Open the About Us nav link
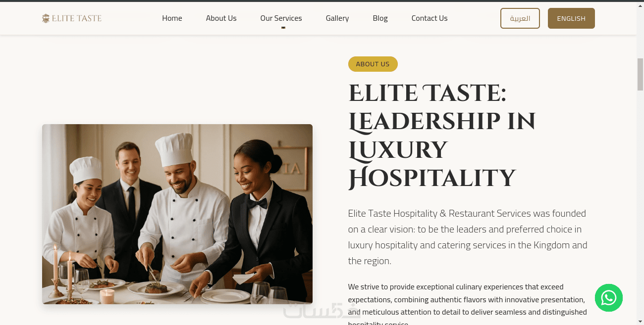 click(x=221, y=18)
